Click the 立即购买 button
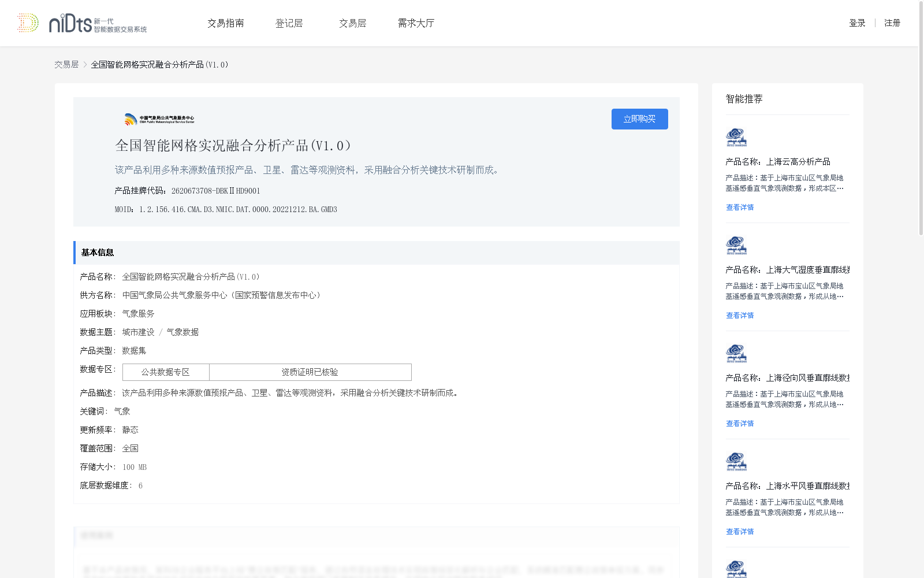924x578 pixels. (640, 119)
